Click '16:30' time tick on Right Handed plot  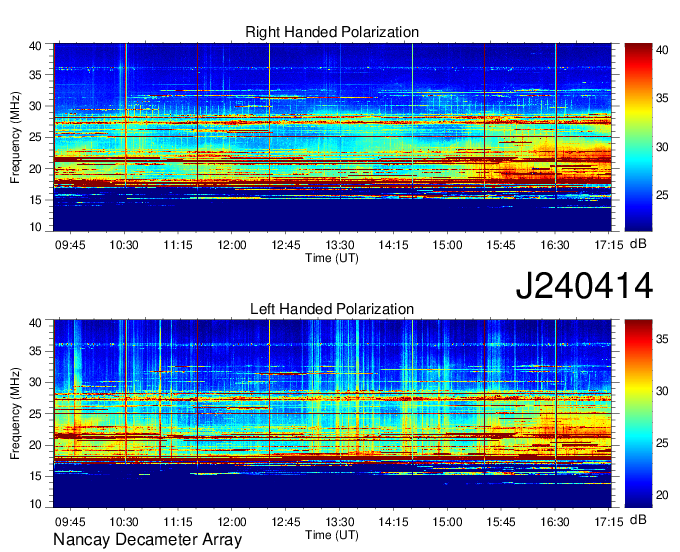pyautogui.click(x=555, y=245)
